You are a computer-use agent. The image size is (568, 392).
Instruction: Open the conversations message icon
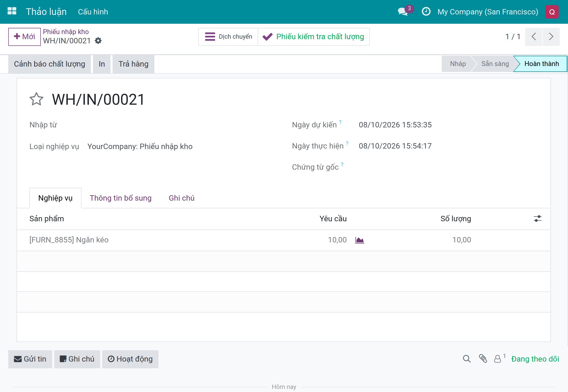tap(403, 12)
